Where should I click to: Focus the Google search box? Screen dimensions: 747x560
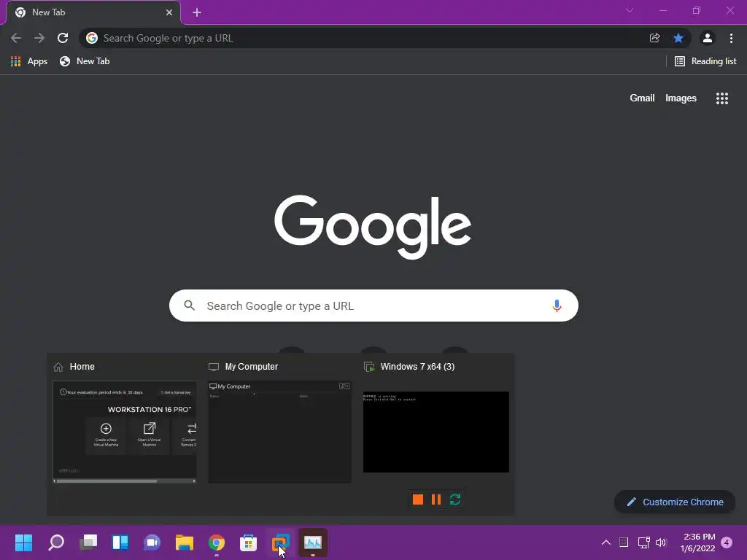pos(373,306)
